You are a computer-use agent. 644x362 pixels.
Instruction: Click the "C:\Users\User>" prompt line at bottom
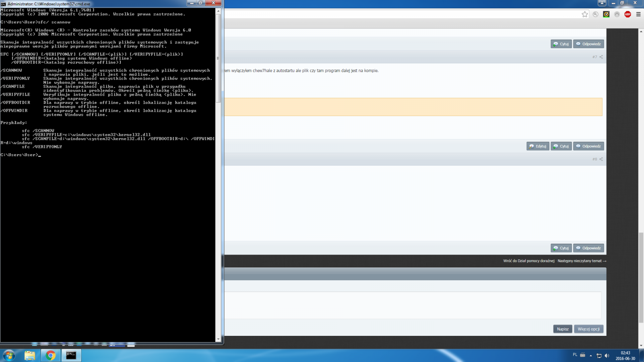point(21,155)
